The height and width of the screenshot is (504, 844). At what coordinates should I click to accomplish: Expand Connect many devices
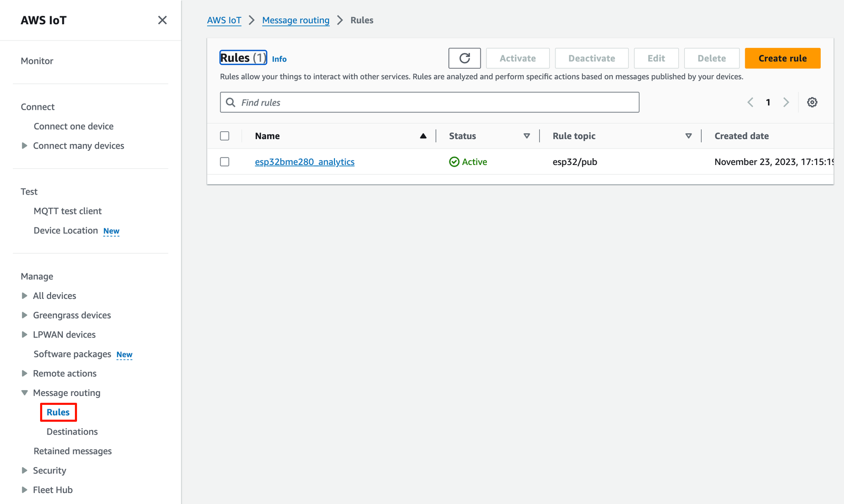pos(24,146)
